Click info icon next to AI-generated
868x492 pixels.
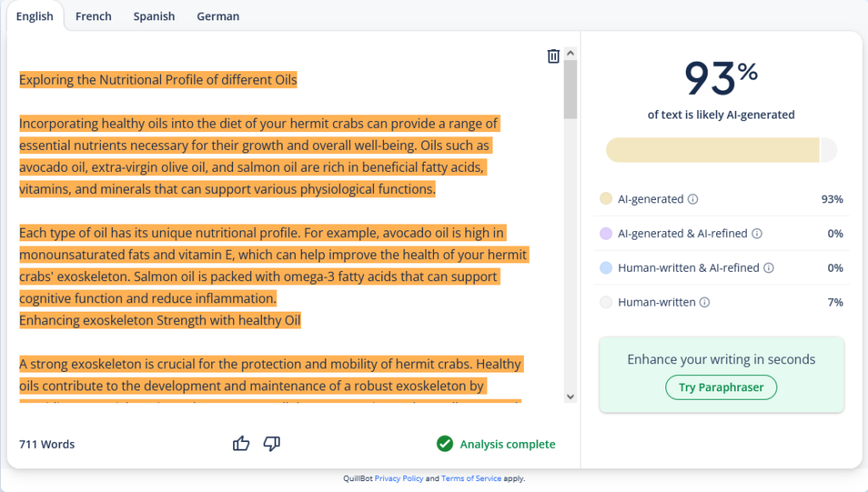tap(693, 200)
